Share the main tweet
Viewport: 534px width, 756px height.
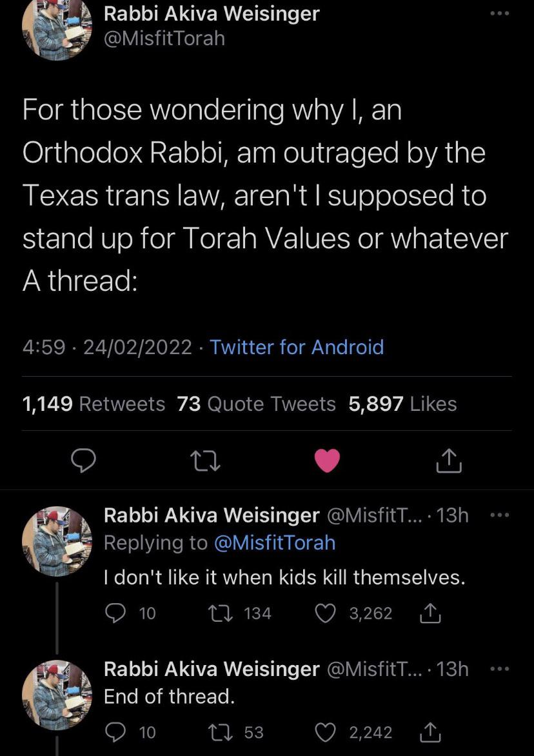[x=450, y=460]
